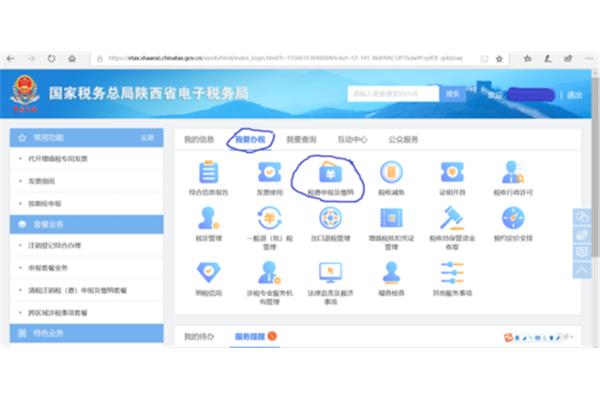Open 预约定价安排 compass icon

pos(513,218)
